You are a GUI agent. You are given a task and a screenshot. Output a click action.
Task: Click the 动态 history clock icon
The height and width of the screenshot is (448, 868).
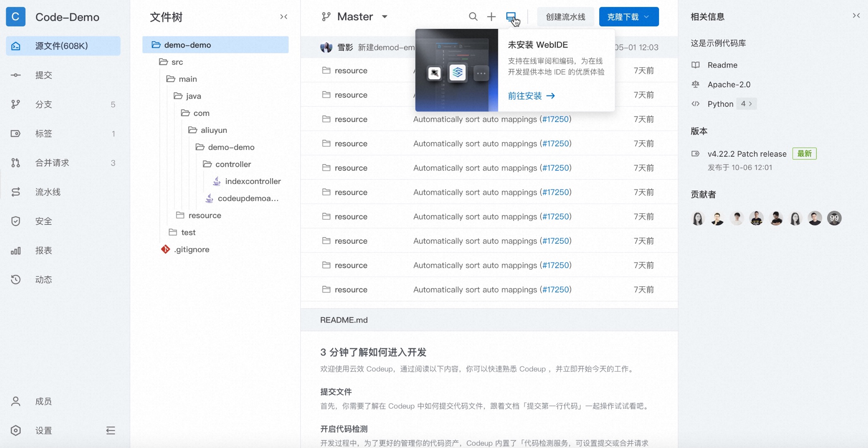(x=16, y=280)
